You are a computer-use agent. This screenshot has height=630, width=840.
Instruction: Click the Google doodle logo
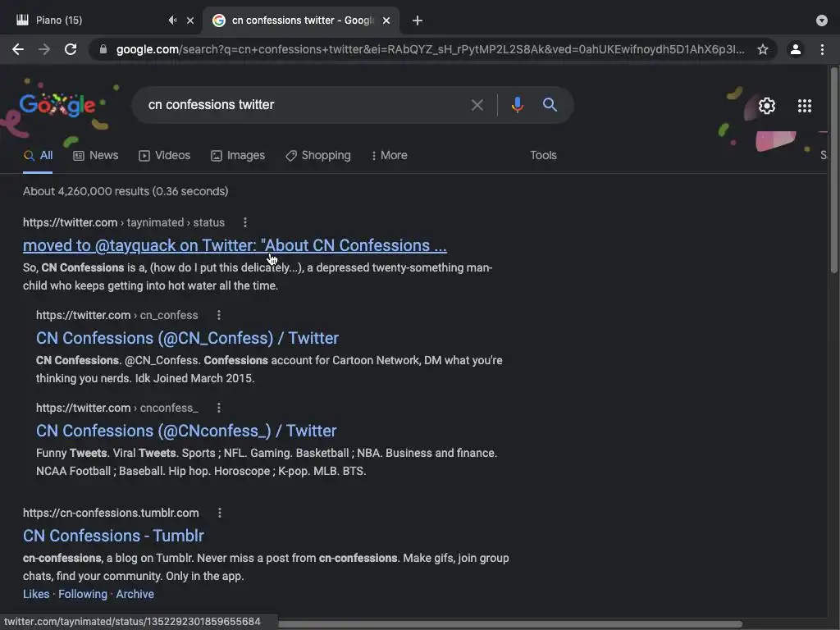click(57, 105)
